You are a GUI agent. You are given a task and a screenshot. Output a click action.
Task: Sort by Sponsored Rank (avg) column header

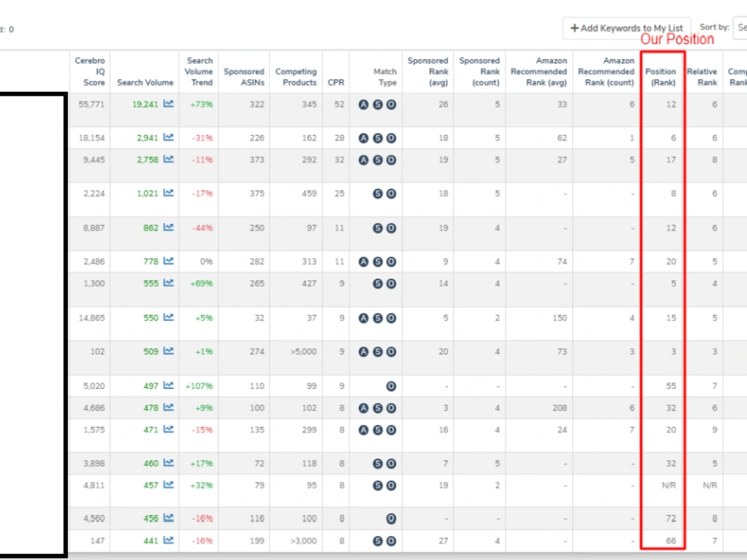pyautogui.click(x=428, y=72)
